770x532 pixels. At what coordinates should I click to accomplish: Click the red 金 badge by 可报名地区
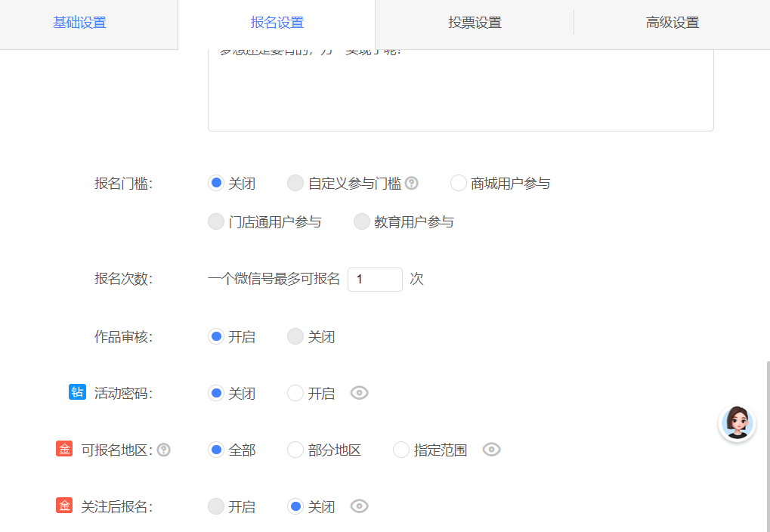[64, 448]
